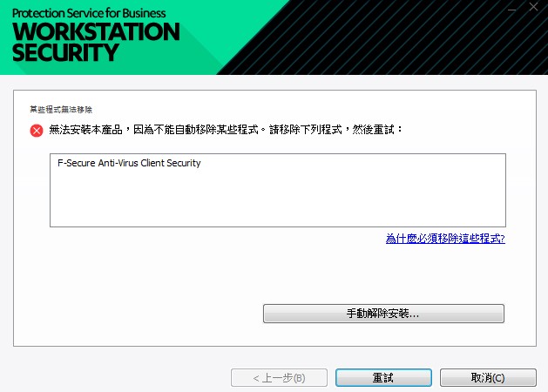Click the 無法安裝本產品 error message text
Image resolution: width=548 pixels, height=392 pixels.
226,130
